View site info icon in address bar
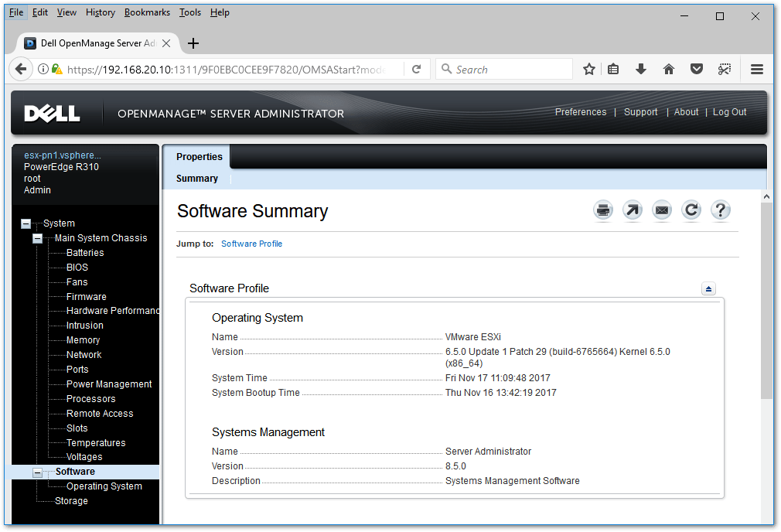The width and height of the screenshot is (781, 532). 43,70
